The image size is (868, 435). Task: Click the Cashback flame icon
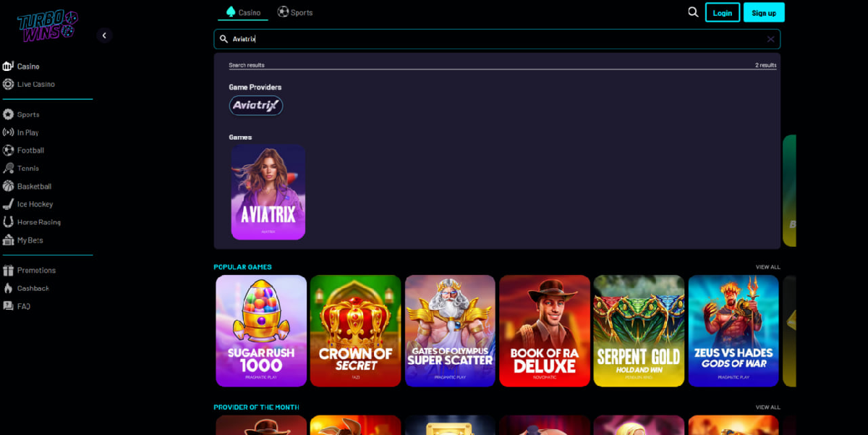tap(8, 288)
